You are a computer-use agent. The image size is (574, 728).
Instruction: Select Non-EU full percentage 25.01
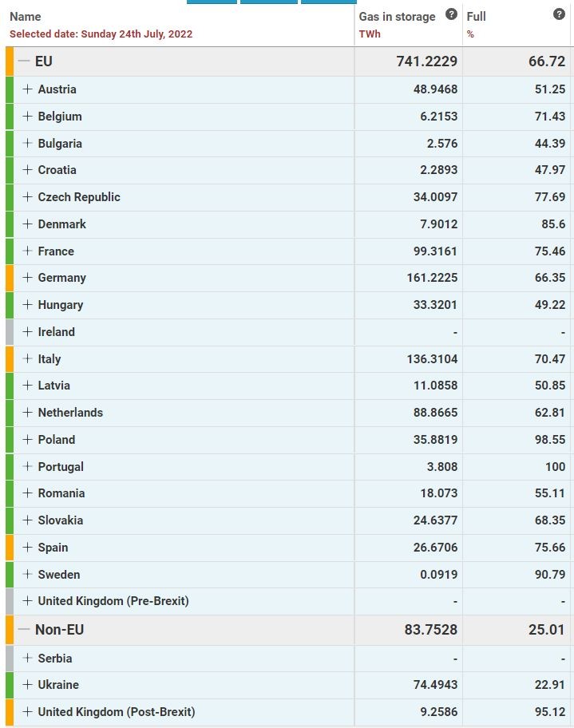tap(547, 630)
